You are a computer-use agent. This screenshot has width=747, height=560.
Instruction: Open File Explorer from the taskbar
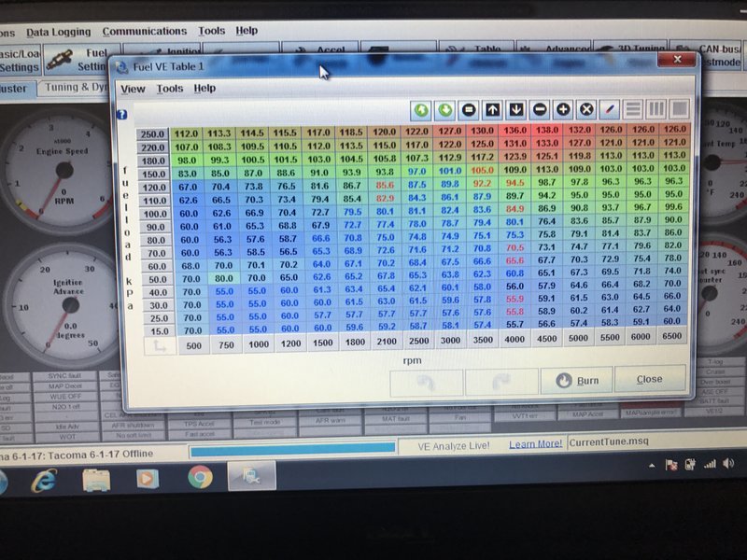[x=96, y=479]
